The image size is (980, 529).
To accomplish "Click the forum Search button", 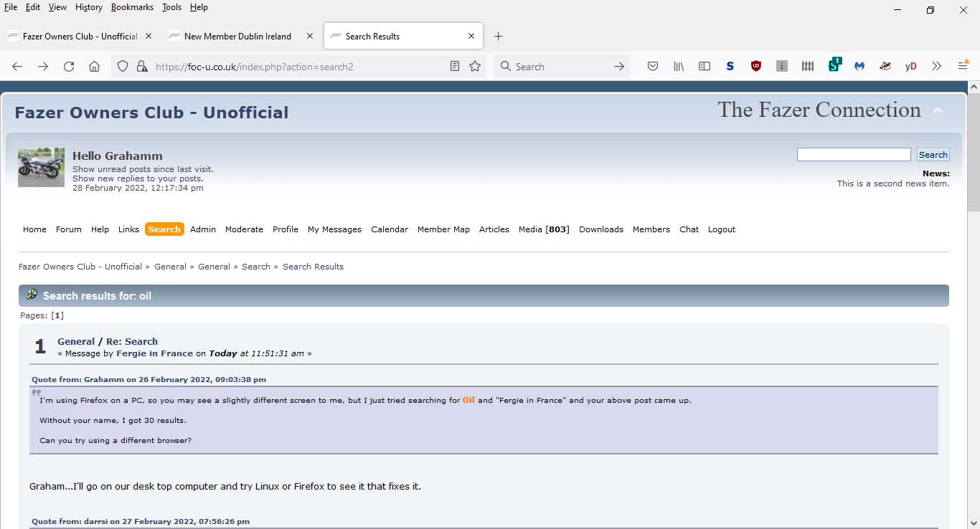I will 933,155.
